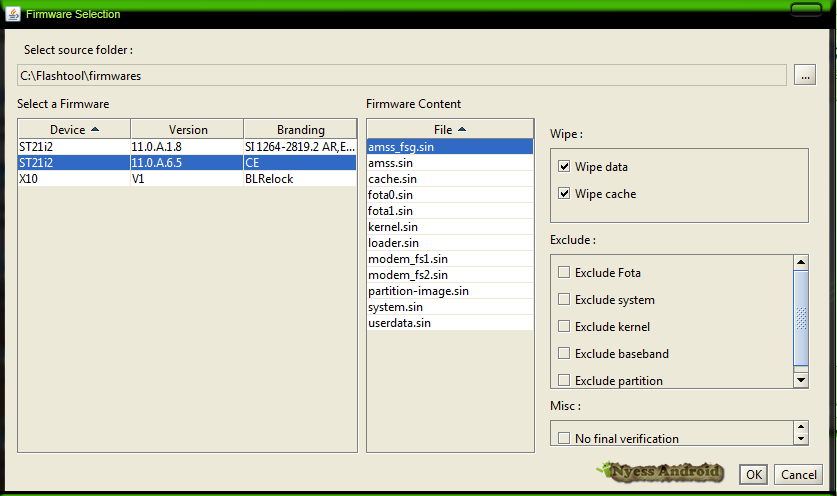
Task: Sort firmware list by Version header
Action: click(187, 130)
